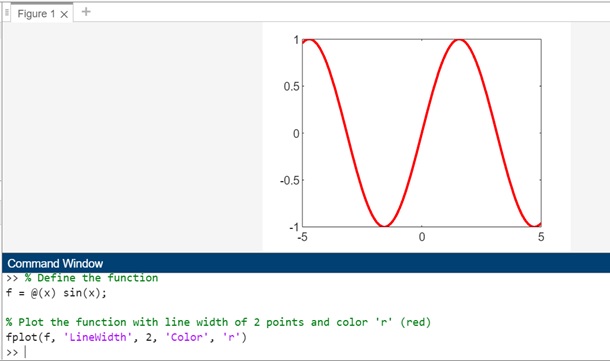Click the x-axis label -5
610x361 pixels.
click(302, 237)
